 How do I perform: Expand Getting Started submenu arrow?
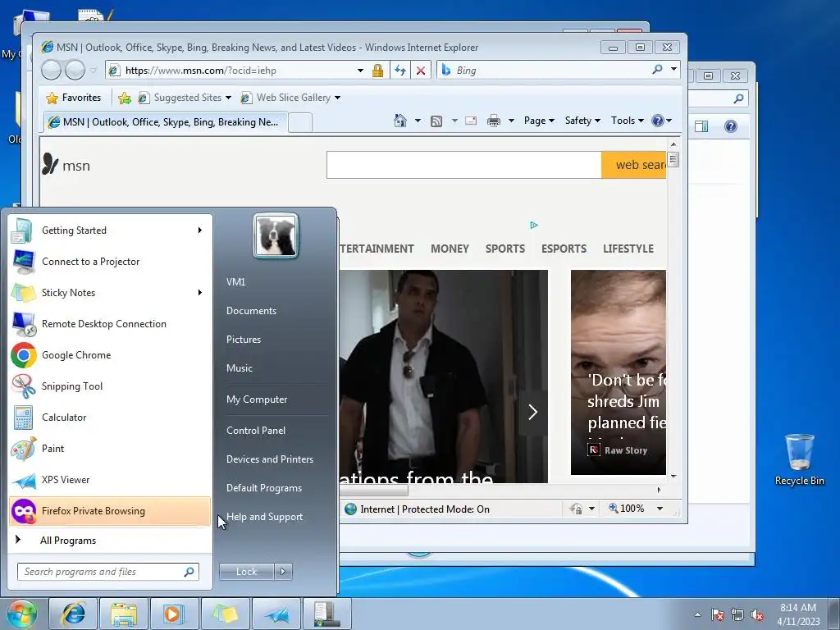pos(200,231)
